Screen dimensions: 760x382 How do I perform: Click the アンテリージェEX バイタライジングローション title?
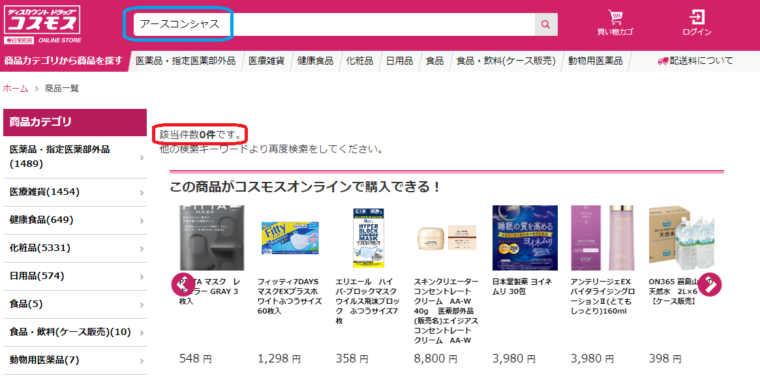pos(602,296)
